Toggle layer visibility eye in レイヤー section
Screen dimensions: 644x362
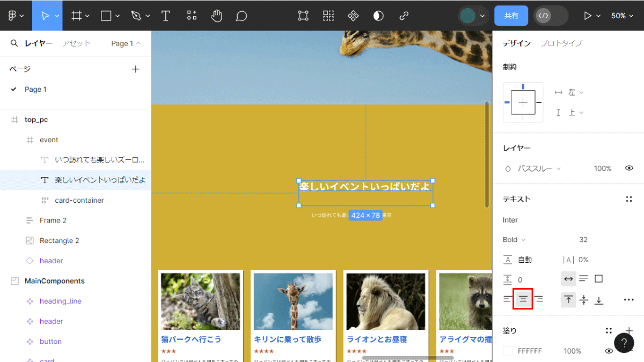pos(629,168)
